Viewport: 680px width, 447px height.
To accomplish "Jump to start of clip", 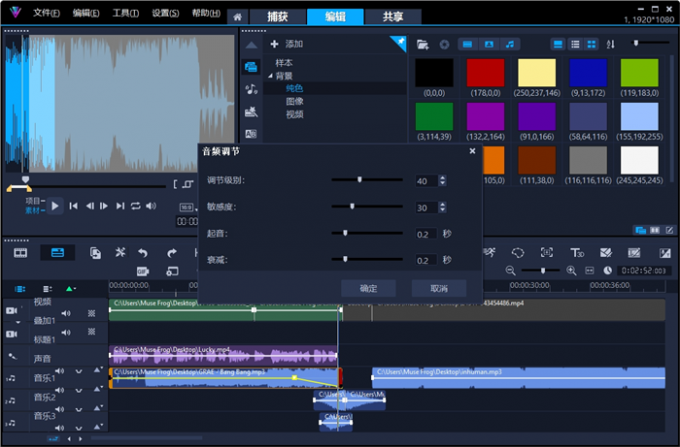I will click(73, 206).
